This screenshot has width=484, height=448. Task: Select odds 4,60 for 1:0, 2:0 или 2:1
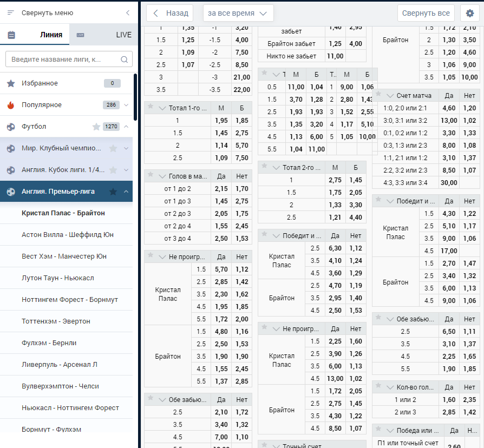[x=449, y=108]
